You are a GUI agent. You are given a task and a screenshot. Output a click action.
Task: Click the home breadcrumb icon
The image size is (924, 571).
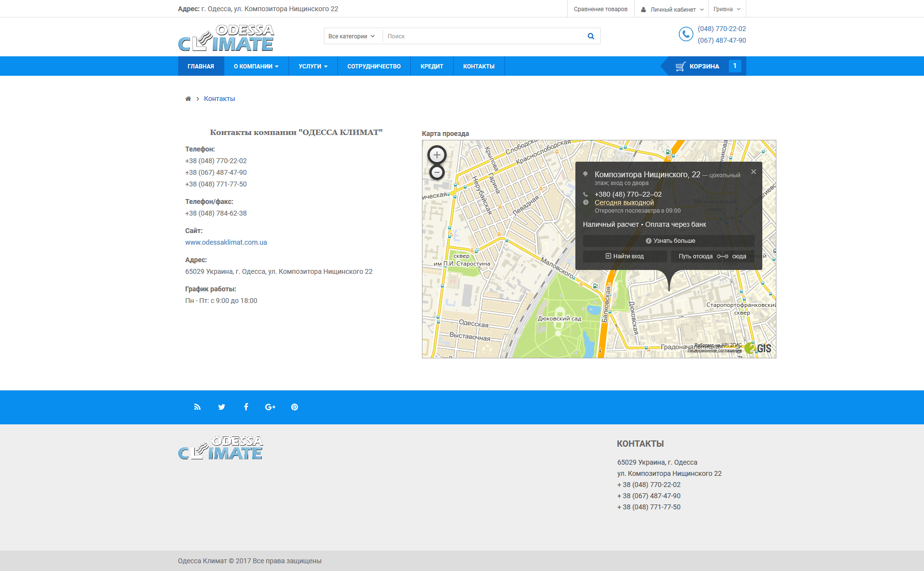tap(188, 99)
